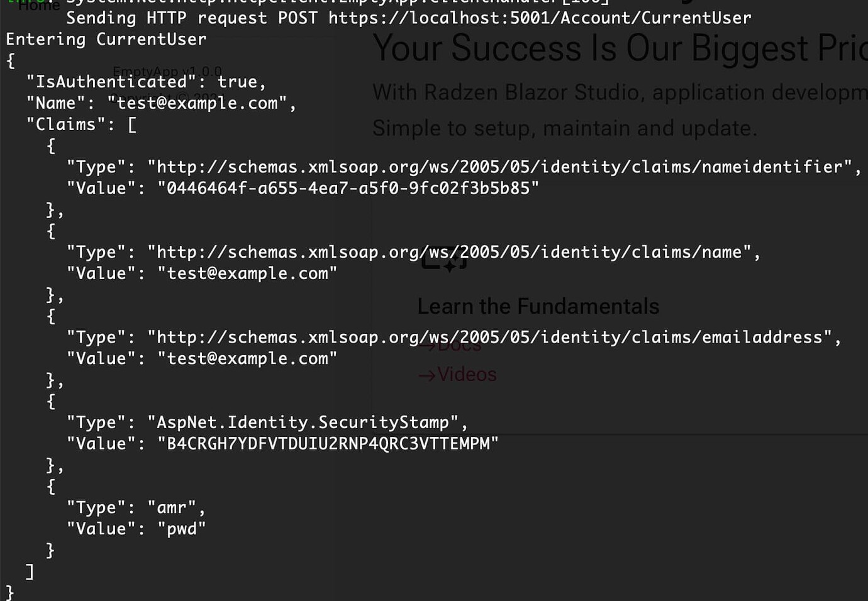Click the "IsAuthenticated": true line

146,82
